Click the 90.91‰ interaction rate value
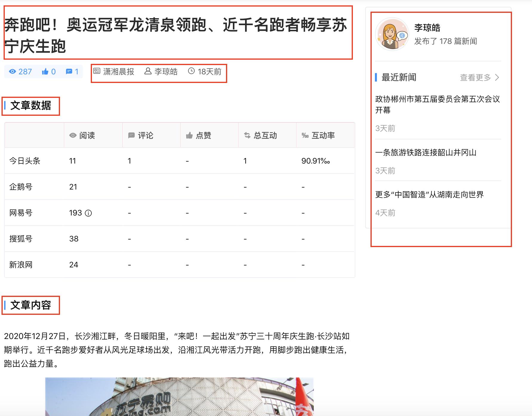532x416 pixels. pyautogui.click(x=315, y=161)
